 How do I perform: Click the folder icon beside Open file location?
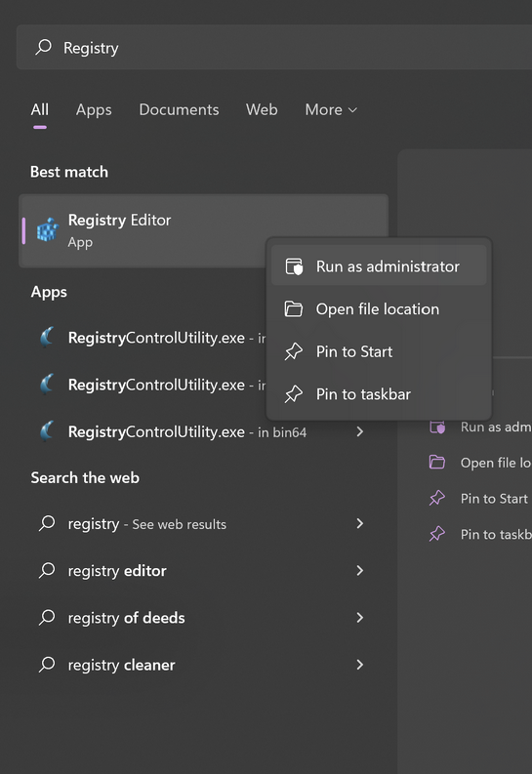[x=294, y=309]
